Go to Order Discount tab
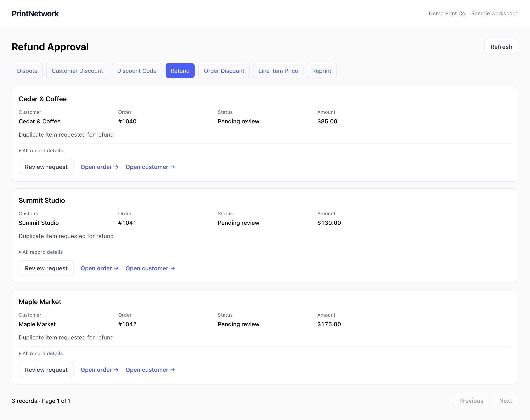The image size is (530, 420). (x=224, y=71)
